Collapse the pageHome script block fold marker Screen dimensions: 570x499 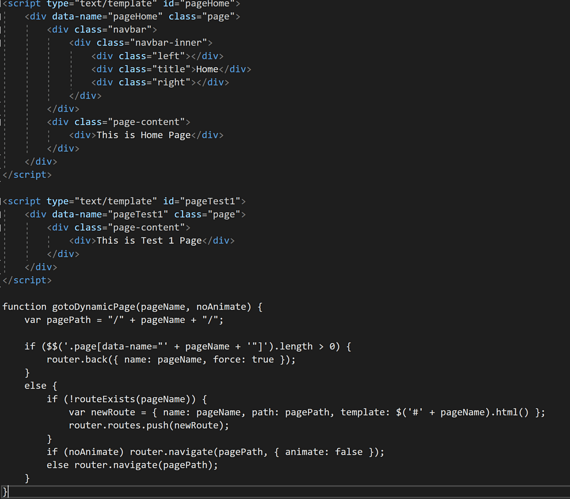coord(1,4)
